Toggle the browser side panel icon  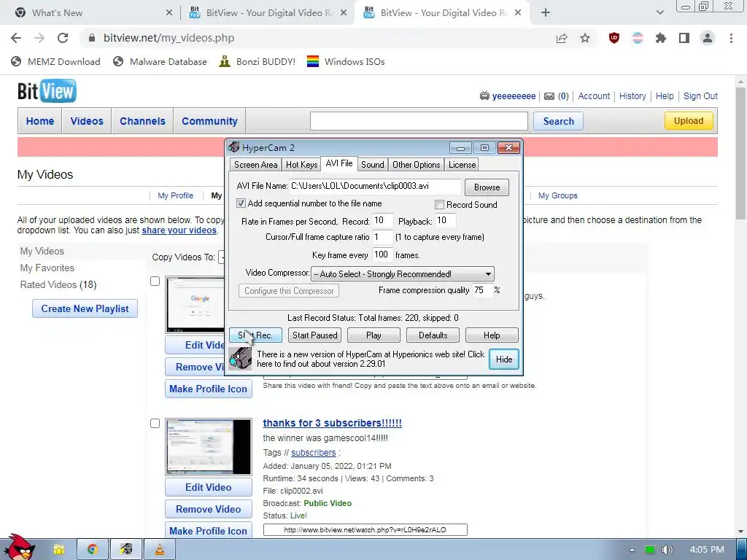click(684, 38)
